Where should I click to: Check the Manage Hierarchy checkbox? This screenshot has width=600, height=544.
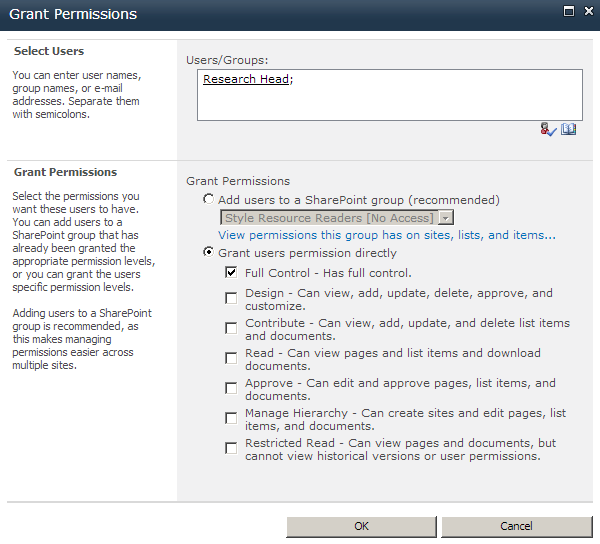[232, 417]
